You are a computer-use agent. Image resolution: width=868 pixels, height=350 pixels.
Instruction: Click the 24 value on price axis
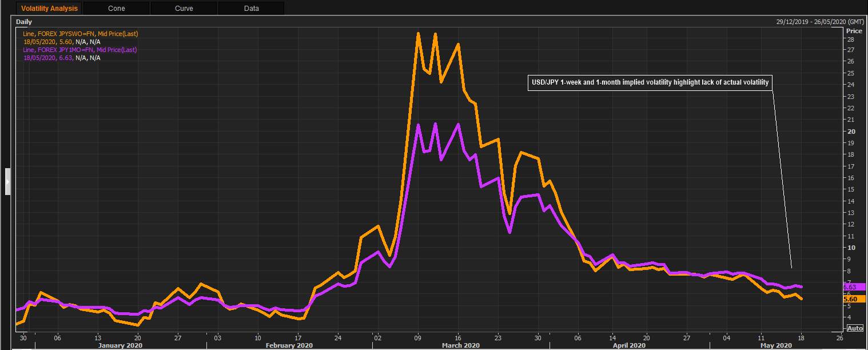click(x=851, y=85)
